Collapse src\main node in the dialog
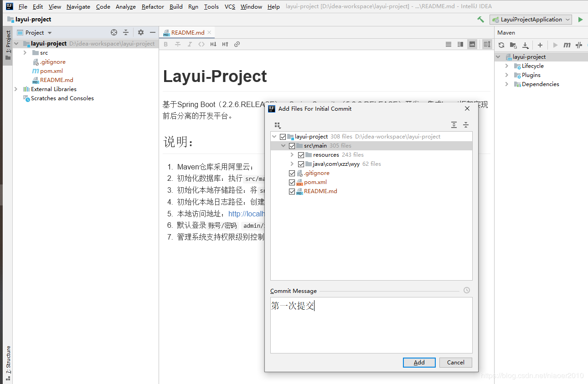The height and width of the screenshot is (384, 588). tap(283, 146)
